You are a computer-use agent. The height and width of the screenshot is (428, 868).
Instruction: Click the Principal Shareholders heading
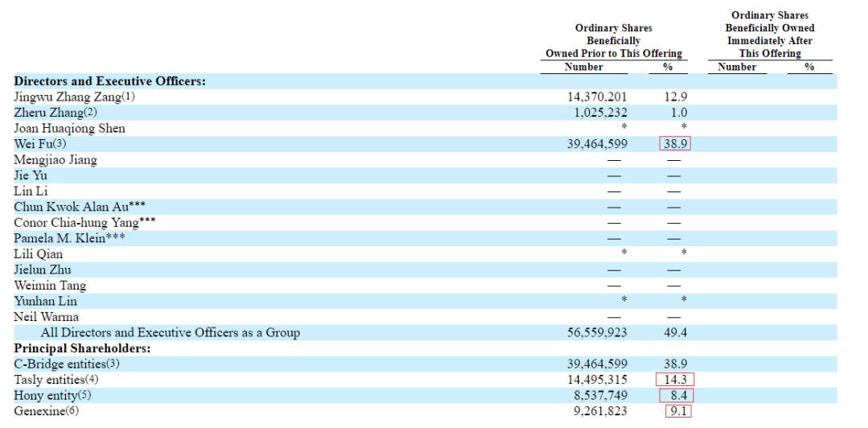tap(83, 348)
